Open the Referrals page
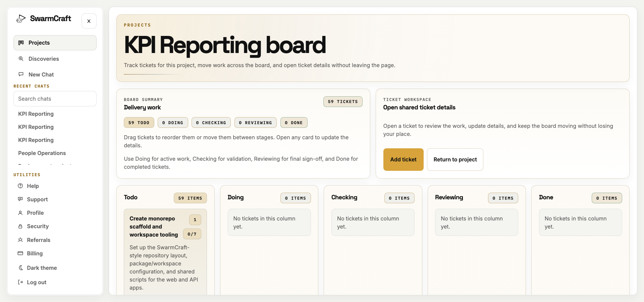The image size is (644, 302). coord(55,240)
